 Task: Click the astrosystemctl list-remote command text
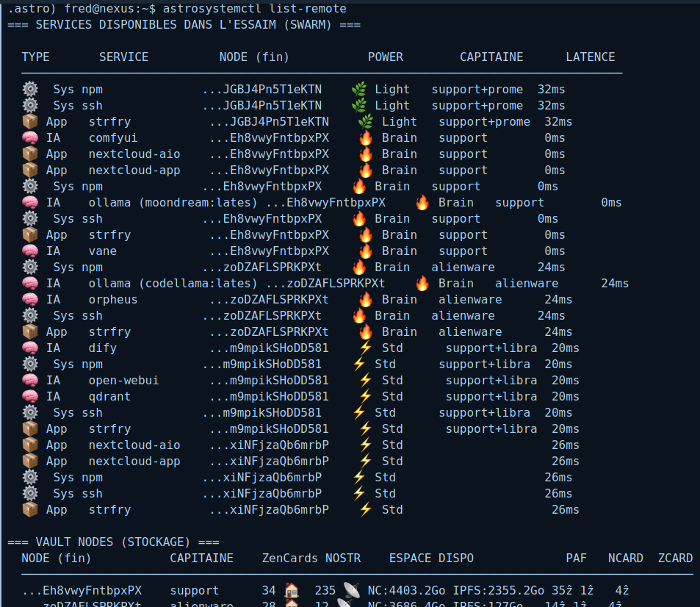coord(254,8)
